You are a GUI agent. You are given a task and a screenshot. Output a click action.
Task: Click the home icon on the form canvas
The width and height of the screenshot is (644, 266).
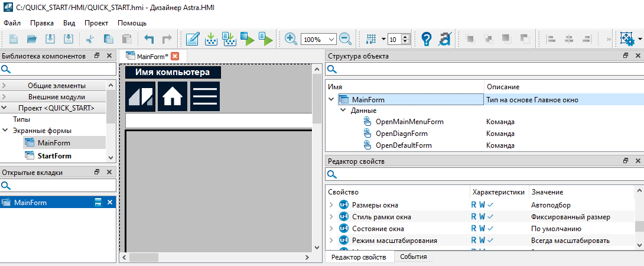(x=173, y=96)
